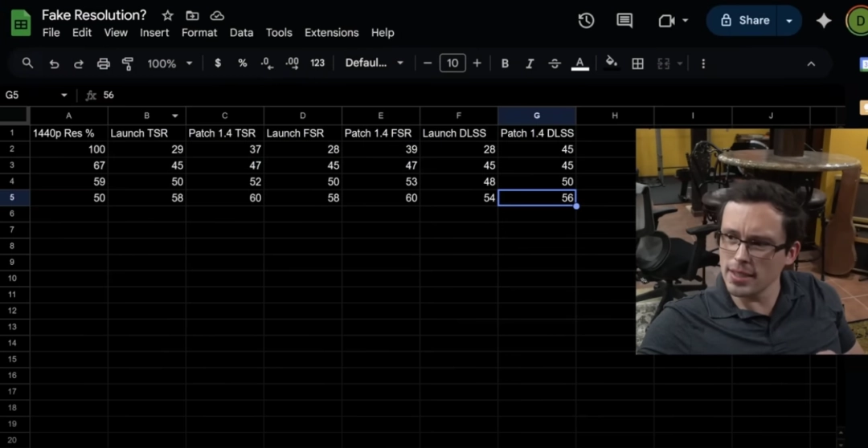This screenshot has height=448, width=868.
Task: Open version history clock icon
Action: pos(586,21)
